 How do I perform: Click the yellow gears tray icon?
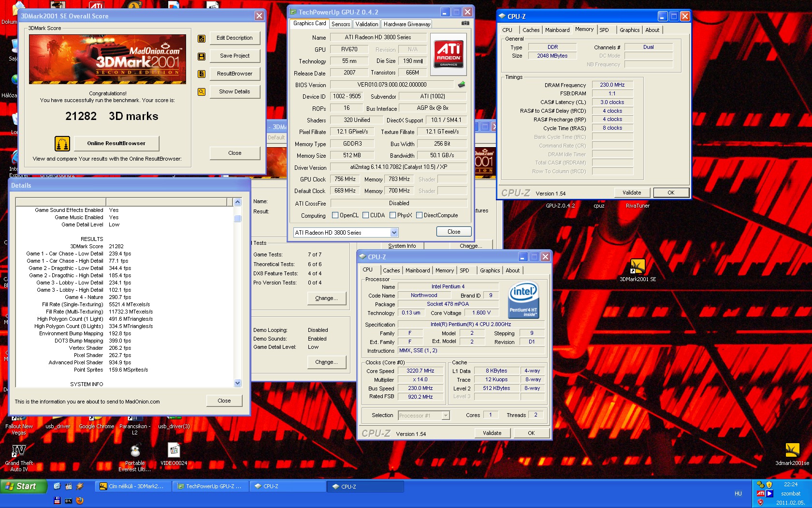(x=761, y=484)
